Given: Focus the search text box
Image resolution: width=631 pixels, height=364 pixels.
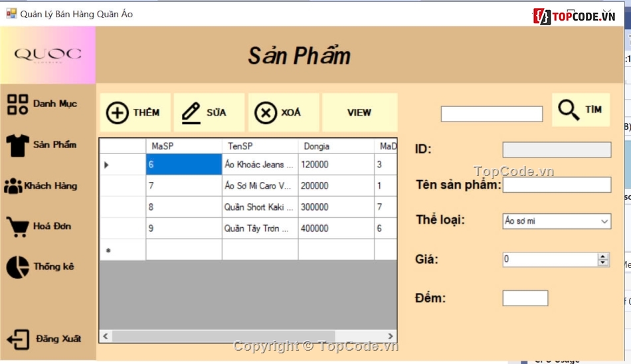Looking at the screenshot, I should pyautogui.click(x=492, y=114).
